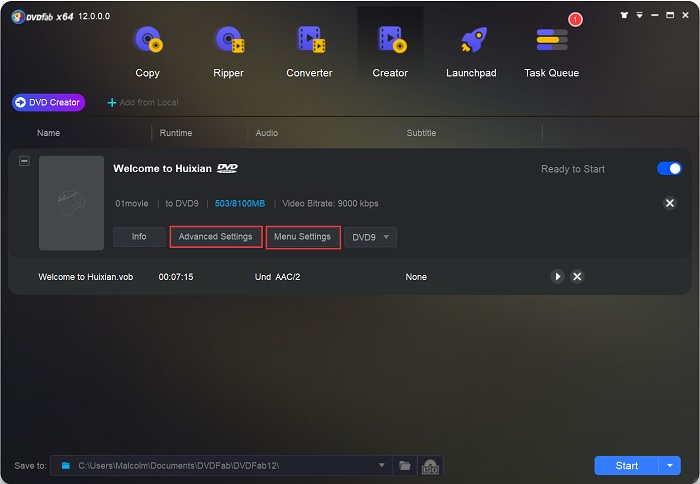Close the DVDFab window
The image size is (700, 484).
coord(685,15)
